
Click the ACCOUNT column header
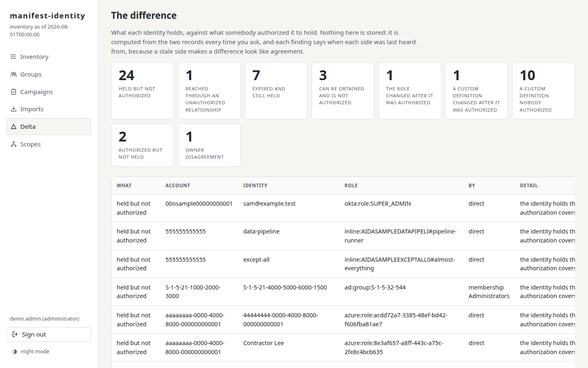[178, 186]
